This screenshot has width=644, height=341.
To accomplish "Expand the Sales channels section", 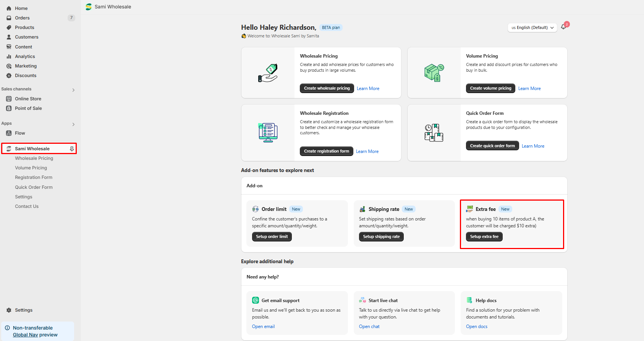I will [x=73, y=90].
